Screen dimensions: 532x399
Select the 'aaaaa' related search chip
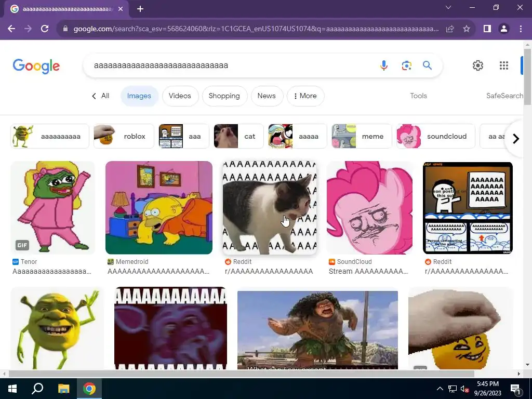click(x=297, y=136)
